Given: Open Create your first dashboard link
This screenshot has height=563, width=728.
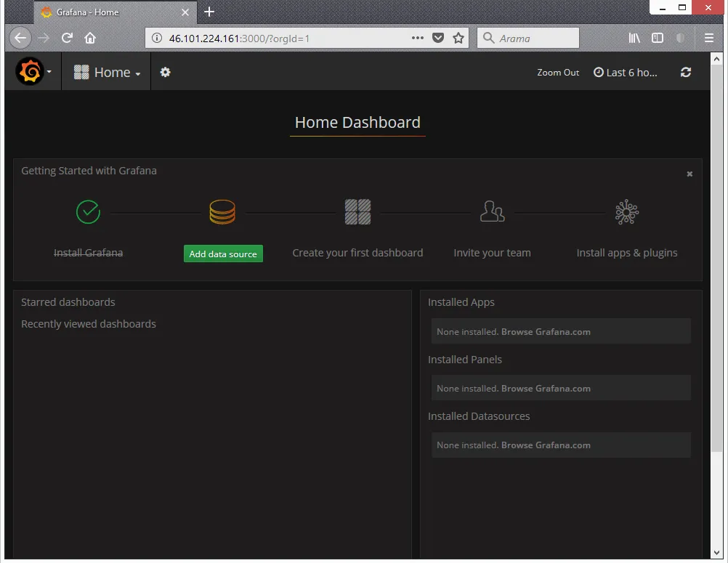Looking at the screenshot, I should tap(357, 253).
